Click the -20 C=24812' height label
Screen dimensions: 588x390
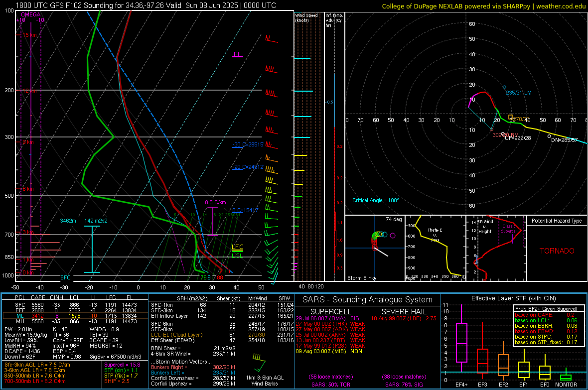coord(248,167)
